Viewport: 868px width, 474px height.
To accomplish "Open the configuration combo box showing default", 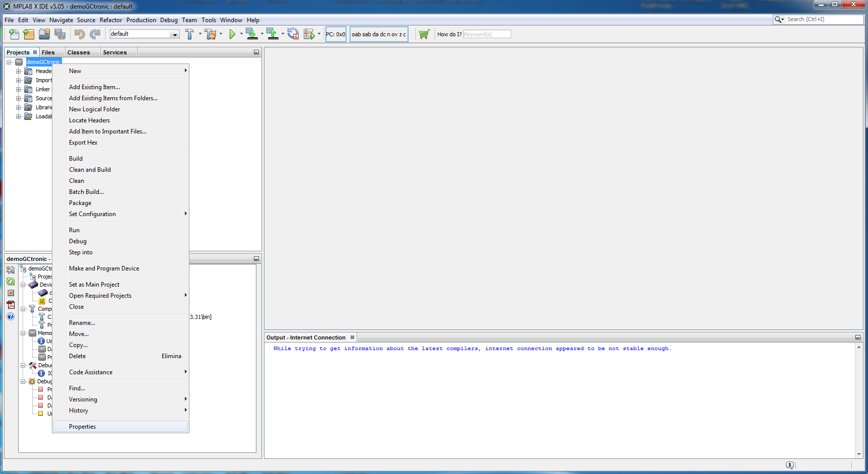I will click(x=145, y=34).
